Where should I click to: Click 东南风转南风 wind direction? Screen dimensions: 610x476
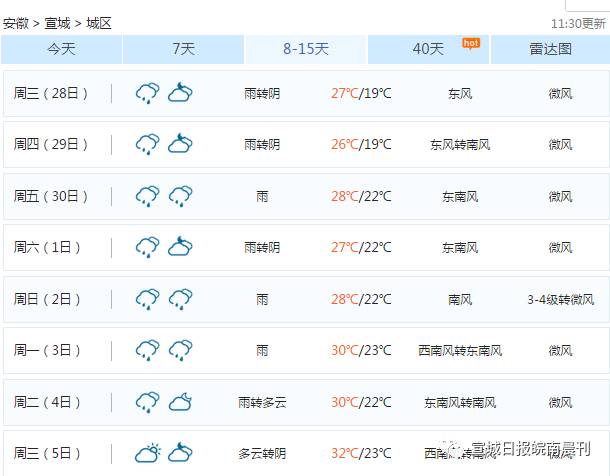pos(460,402)
